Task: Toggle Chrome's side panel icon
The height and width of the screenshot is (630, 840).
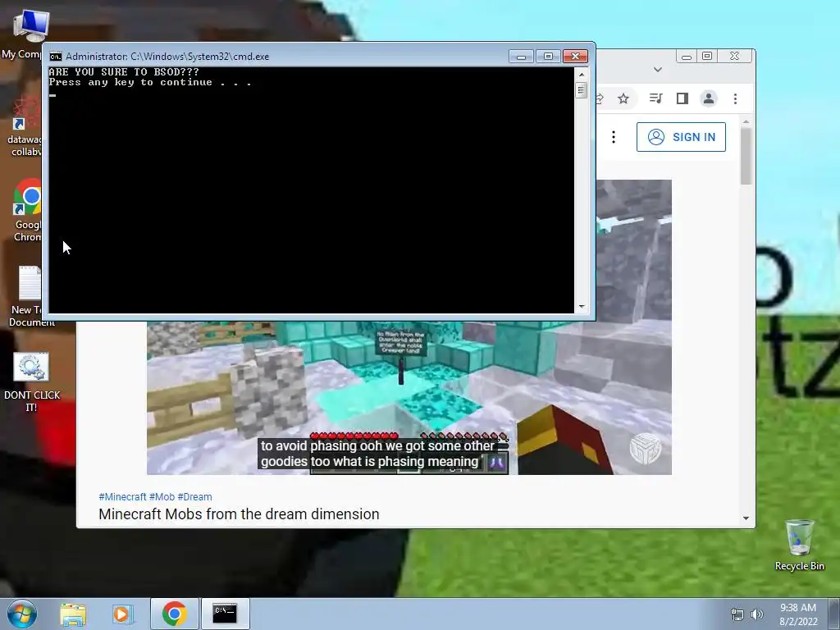Action: (682, 98)
